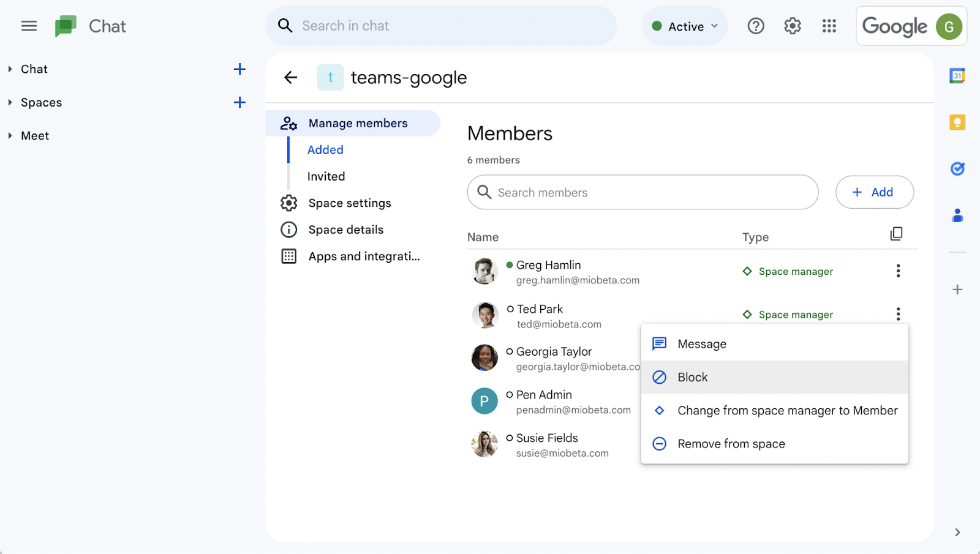Screen dimensions: 980x554
Task: Collapse the side panel with chevron
Action: 957,533
